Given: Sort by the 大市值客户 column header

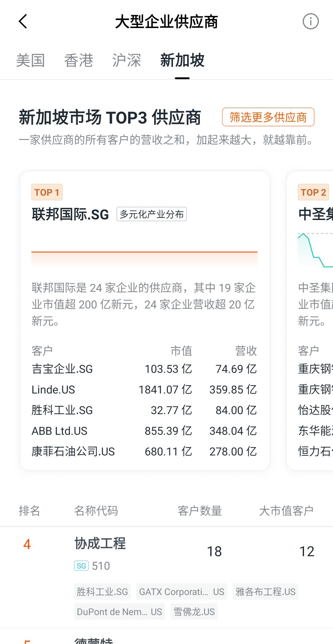Looking at the screenshot, I should 286,511.
